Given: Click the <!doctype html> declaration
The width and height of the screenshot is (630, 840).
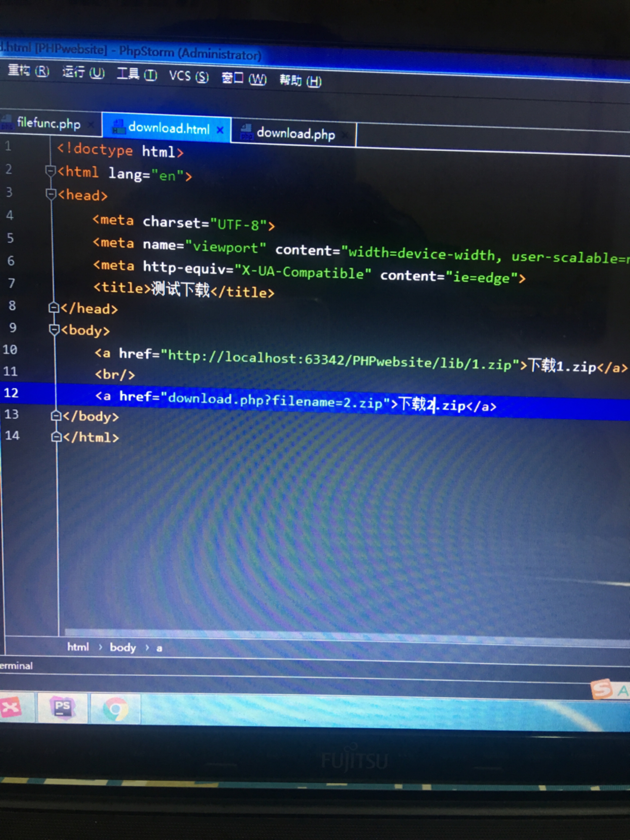Looking at the screenshot, I should tap(120, 150).
